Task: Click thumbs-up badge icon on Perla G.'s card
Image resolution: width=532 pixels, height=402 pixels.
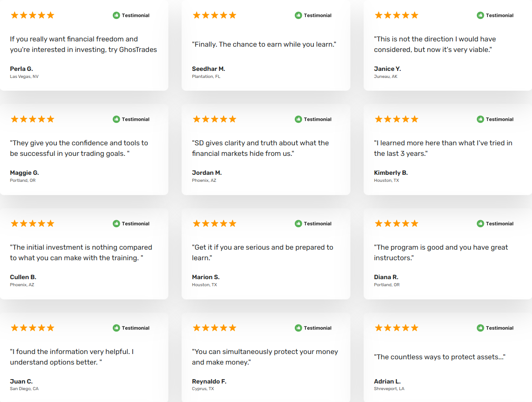Action: pyautogui.click(x=116, y=15)
